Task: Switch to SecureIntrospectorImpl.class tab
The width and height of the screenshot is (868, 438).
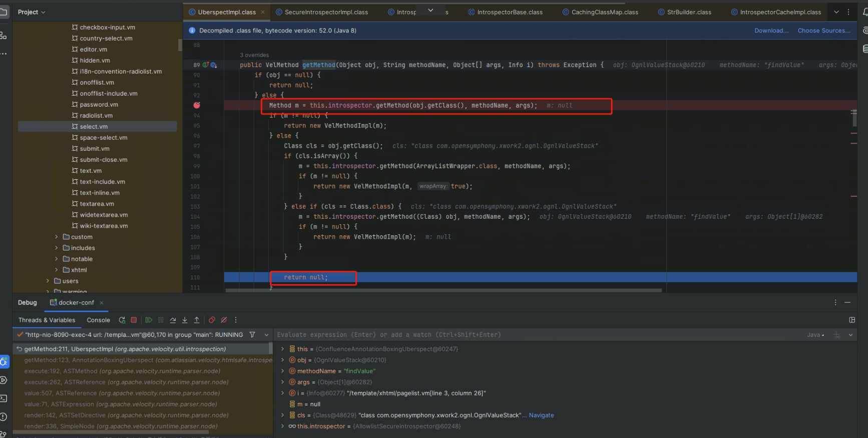Action: pyautogui.click(x=322, y=12)
